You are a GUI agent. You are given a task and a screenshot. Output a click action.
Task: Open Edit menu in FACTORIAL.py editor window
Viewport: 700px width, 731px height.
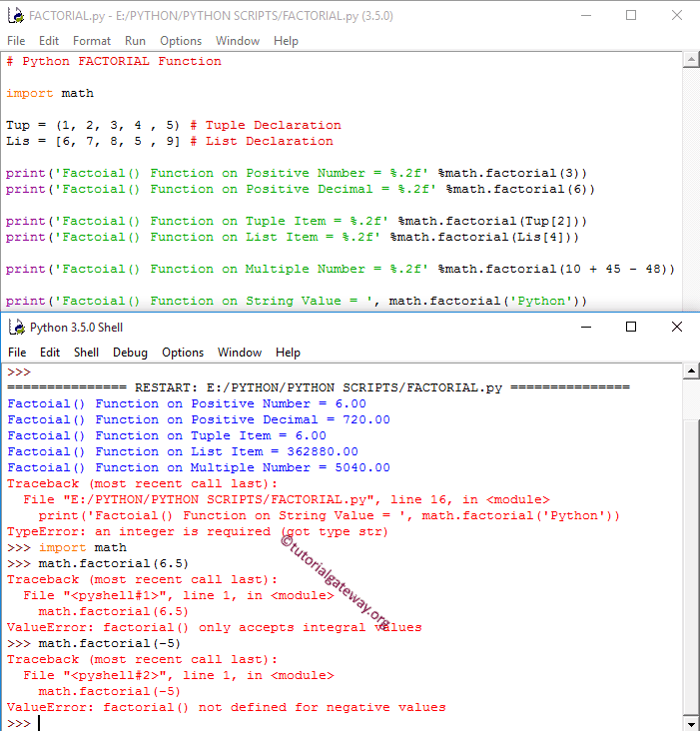(x=49, y=41)
